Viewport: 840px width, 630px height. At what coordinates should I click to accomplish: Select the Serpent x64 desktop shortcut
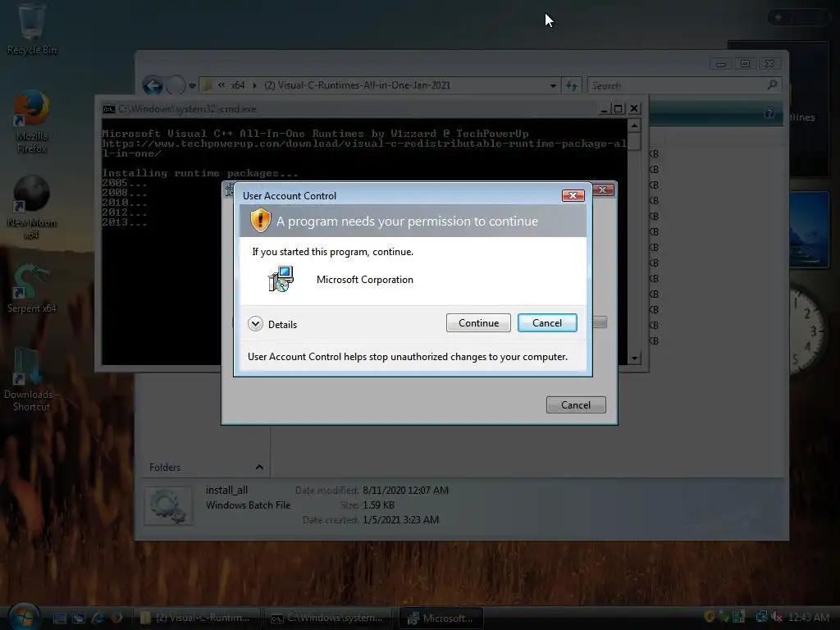32,288
